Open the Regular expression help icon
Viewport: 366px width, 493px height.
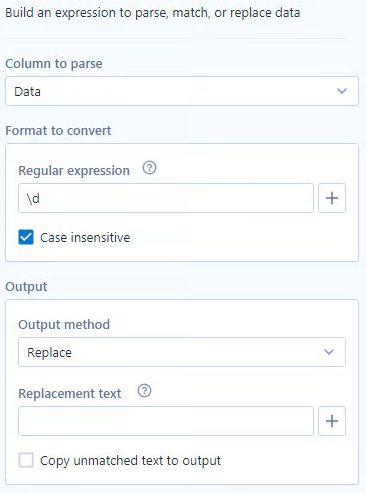[149, 168]
